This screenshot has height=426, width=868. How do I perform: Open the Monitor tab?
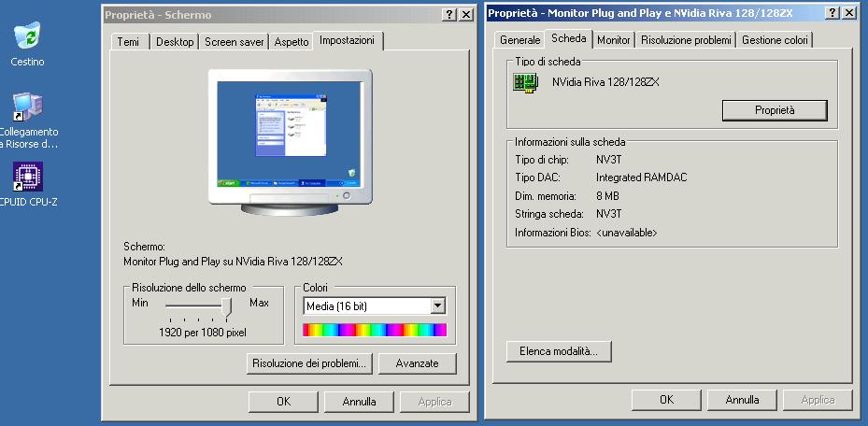pyautogui.click(x=613, y=40)
